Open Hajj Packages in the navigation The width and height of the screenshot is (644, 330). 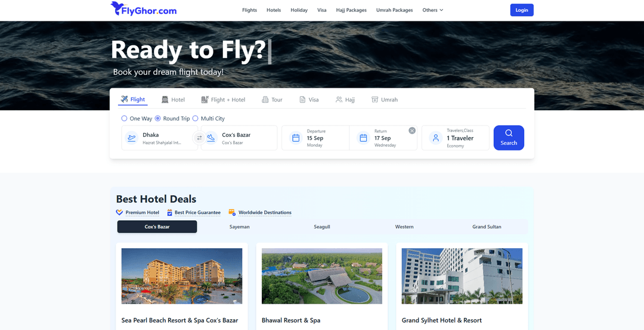click(x=351, y=10)
